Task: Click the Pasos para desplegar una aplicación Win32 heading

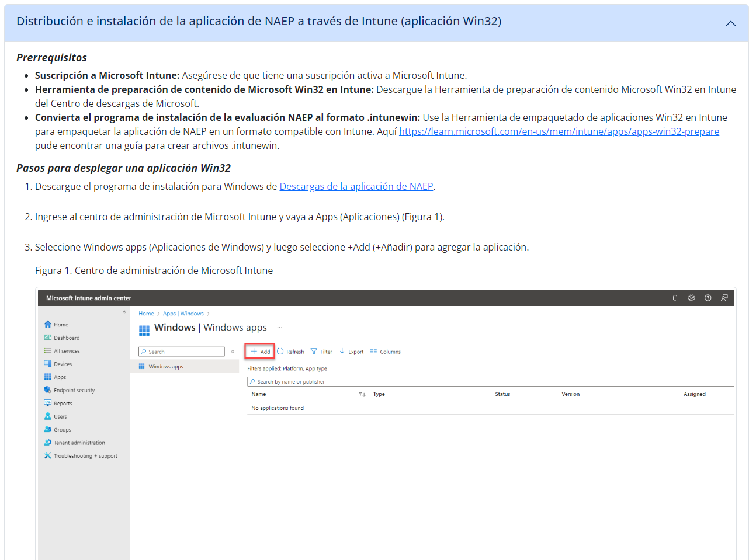Action: [x=123, y=168]
